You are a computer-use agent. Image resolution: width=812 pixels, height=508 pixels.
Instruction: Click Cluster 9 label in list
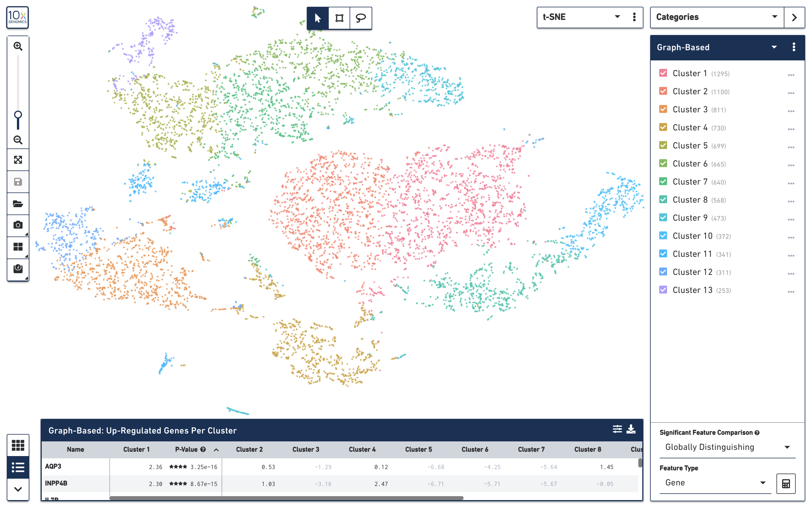tap(690, 218)
